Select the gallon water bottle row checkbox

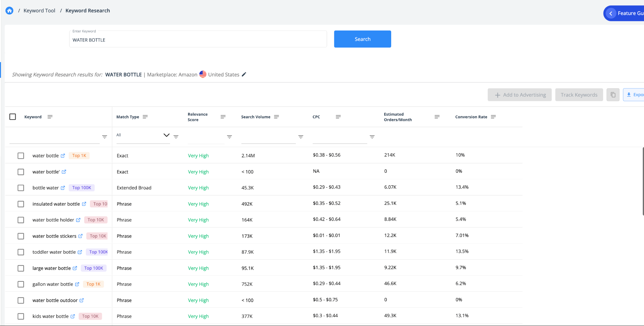(x=21, y=284)
